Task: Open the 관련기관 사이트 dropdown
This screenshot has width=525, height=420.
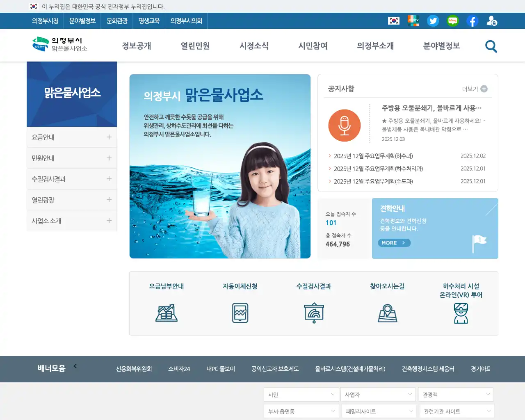Action: point(456,411)
